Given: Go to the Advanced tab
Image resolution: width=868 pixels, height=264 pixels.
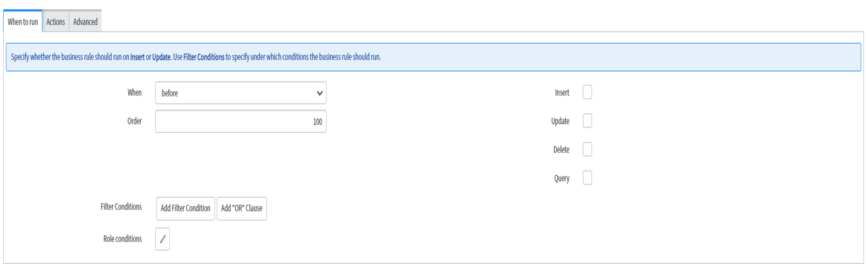Looking at the screenshot, I should click(85, 22).
